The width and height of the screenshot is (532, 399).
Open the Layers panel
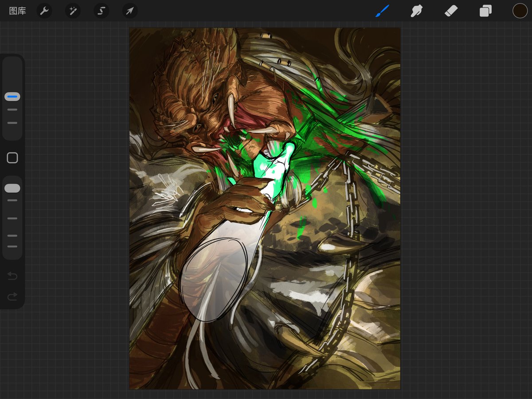pyautogui.click(x=485, y=11)
